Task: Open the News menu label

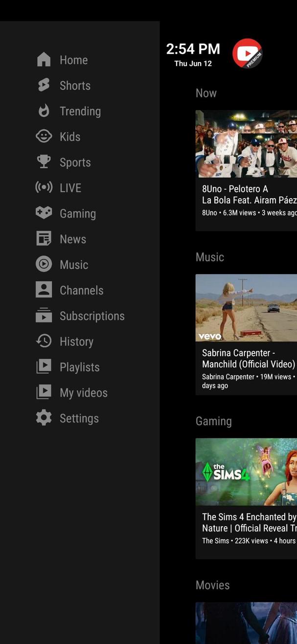Action: tap(73, 239)
